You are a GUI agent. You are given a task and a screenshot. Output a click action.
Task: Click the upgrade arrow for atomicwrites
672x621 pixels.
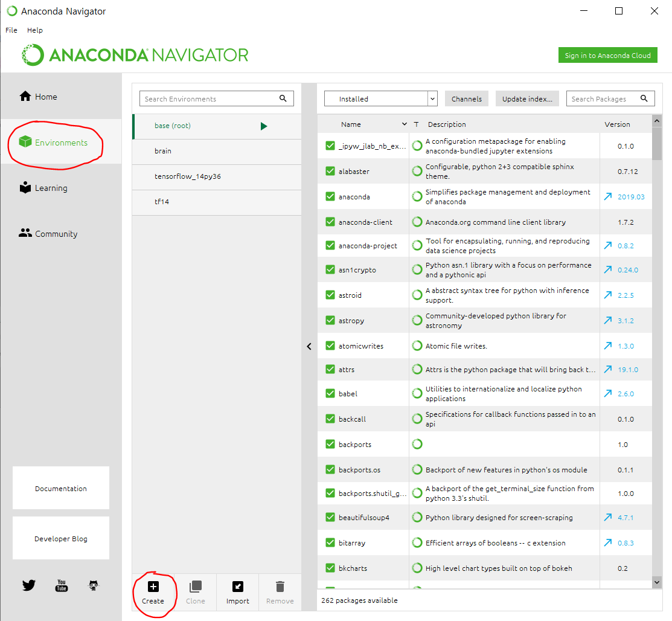(x=608, y=346)
